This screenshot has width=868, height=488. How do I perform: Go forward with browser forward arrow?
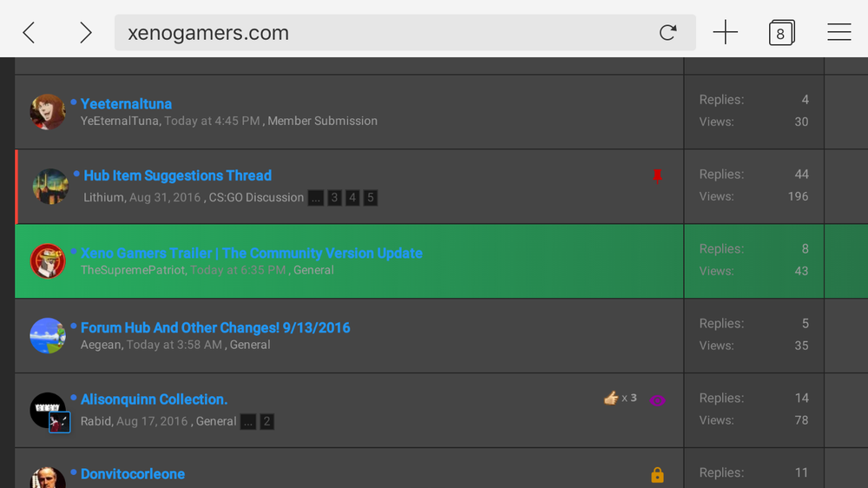click(x=85, y=33)
